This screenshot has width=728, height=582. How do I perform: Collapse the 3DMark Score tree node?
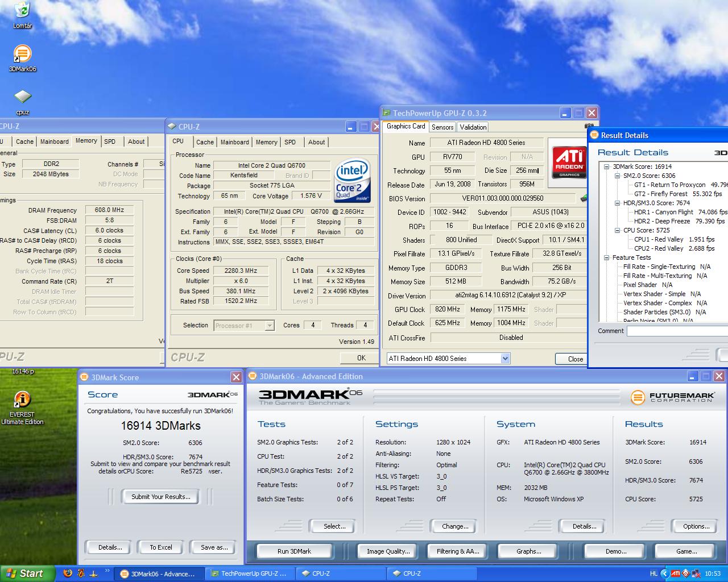[x=606, y=167]
